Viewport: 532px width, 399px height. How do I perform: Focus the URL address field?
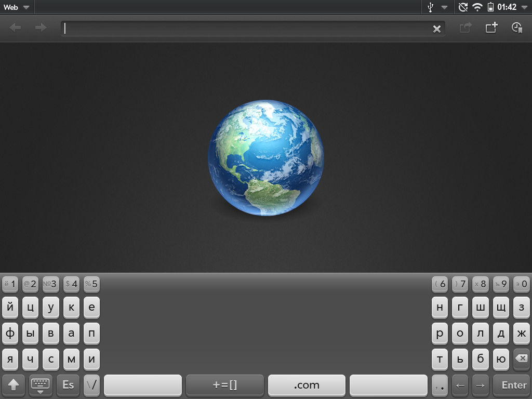tap(244, 29)
